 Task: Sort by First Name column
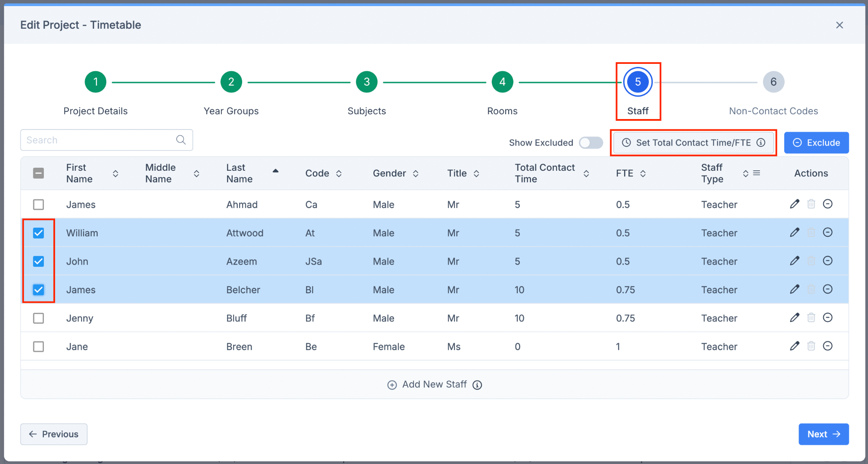115,173
